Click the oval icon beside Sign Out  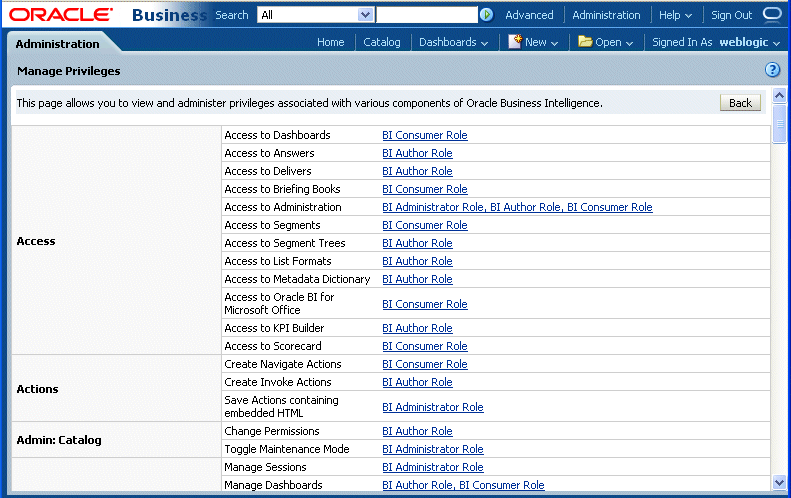coord(772,14)
